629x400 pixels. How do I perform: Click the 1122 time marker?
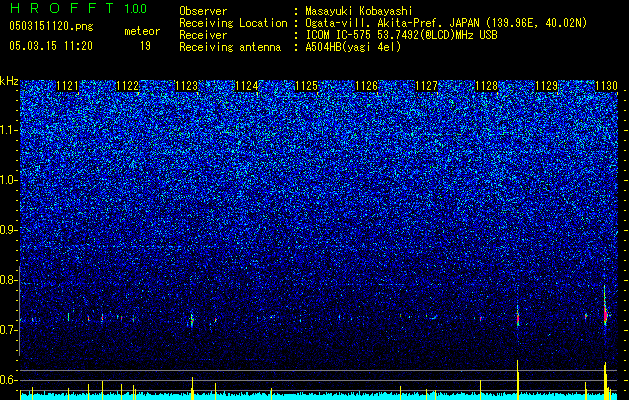pyautogui.click(x=127, y=86)
